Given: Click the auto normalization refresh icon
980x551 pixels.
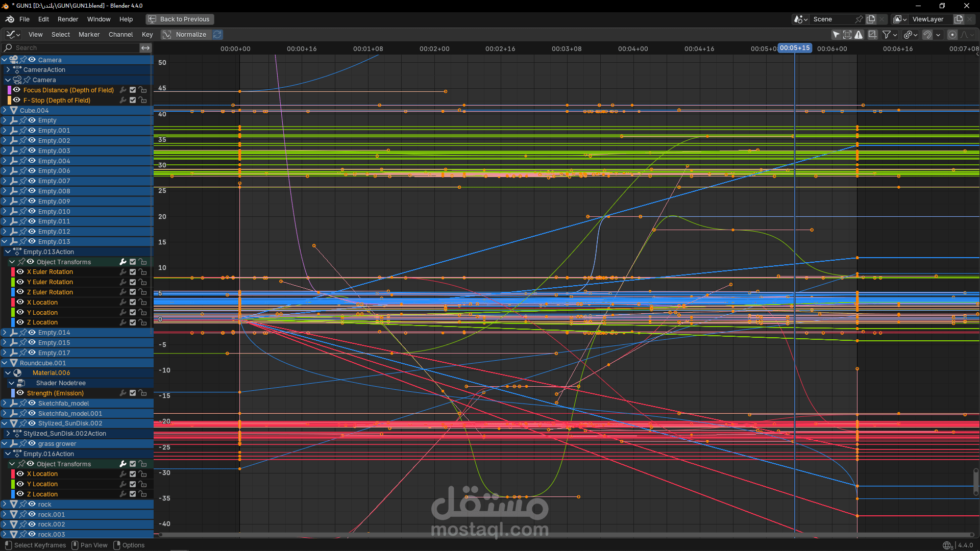Looking at the screenshot, I should pyautogui.click(x=217, y=35).
